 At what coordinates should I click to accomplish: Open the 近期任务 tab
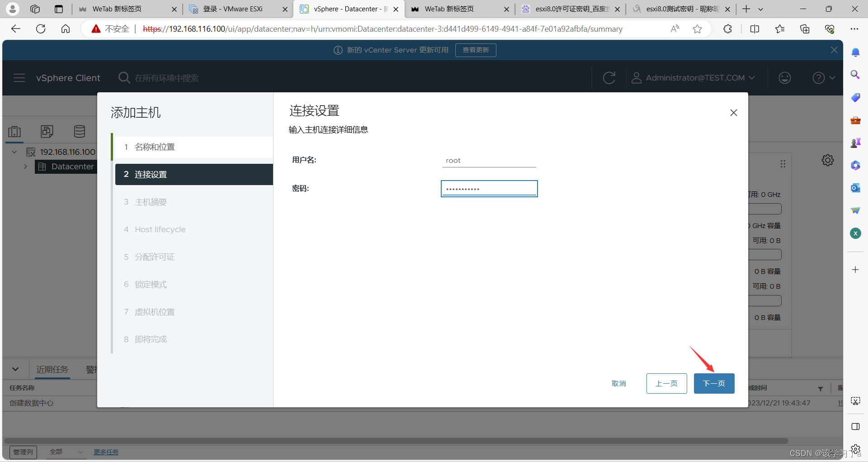[52, 370]
